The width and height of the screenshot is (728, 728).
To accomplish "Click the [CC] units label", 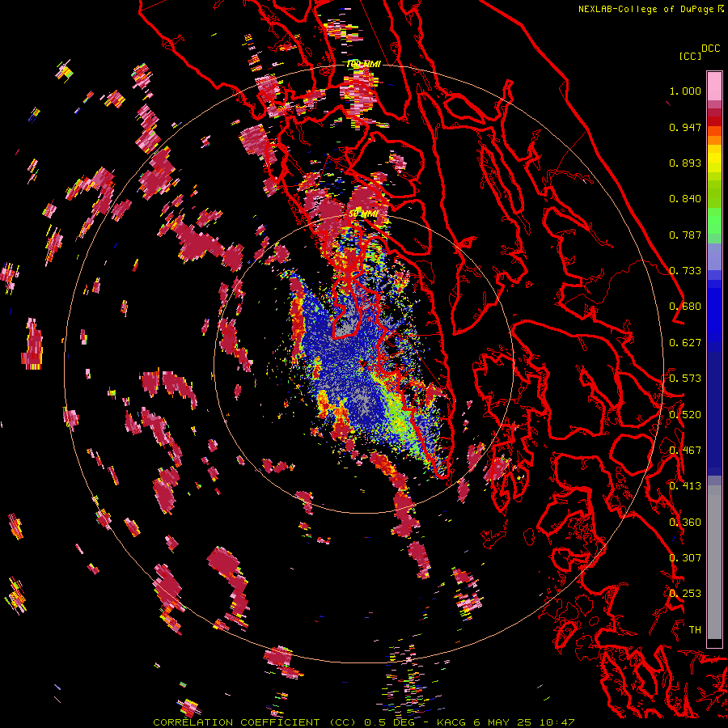I will pos(690,56).
